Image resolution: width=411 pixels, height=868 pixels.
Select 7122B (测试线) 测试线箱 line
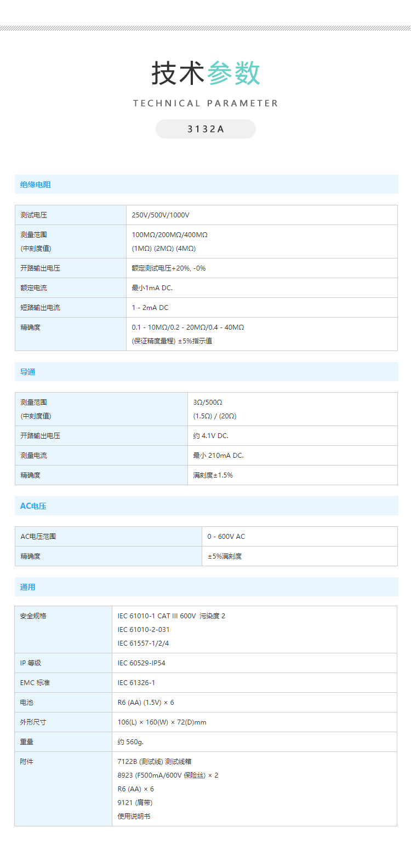pos(155,762)
